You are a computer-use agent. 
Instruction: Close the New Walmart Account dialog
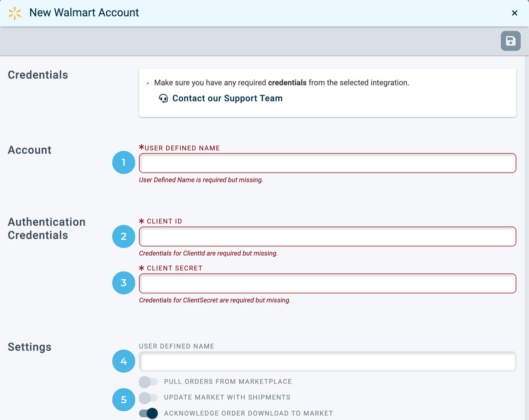pos(515,13)
